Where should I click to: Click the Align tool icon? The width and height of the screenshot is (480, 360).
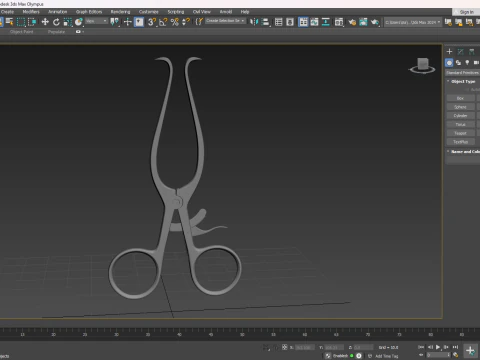pyautogui.click(x=265, y=22)
